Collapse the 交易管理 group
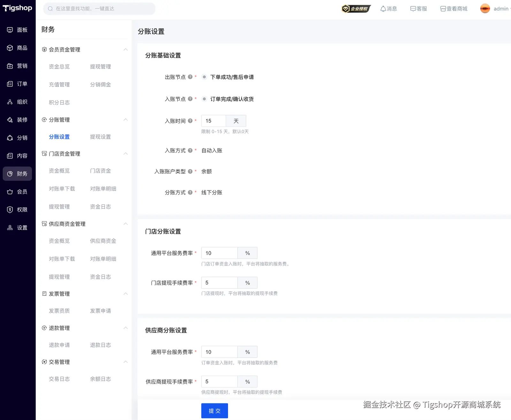 click(126, 362)
